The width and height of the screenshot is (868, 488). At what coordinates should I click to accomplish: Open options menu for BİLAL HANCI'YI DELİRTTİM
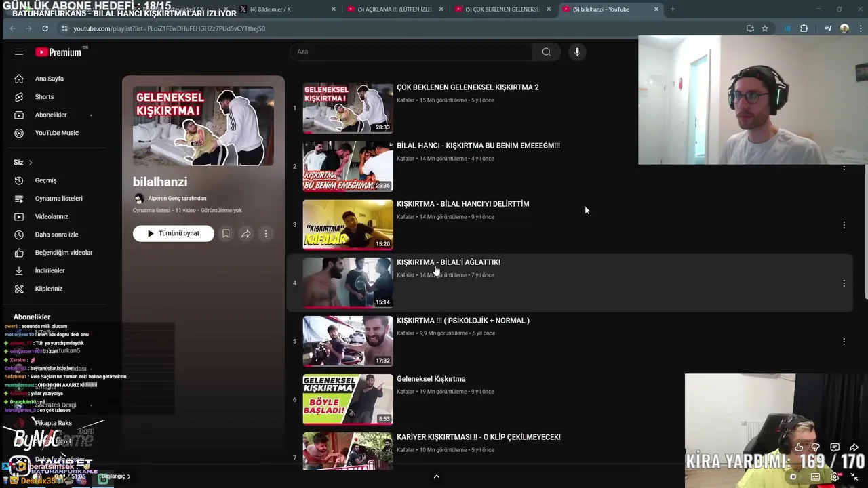844,225
